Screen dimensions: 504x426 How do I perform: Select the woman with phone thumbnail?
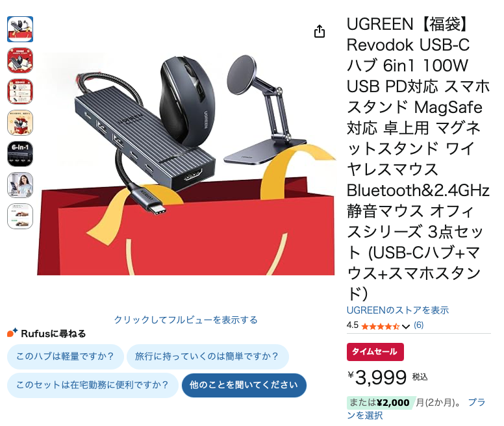(x=20, y=185)
